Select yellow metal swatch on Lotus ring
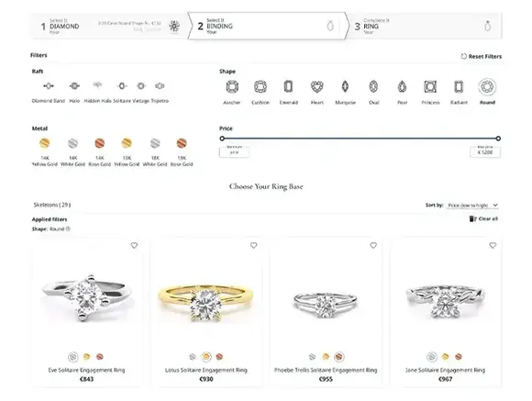The height and width of the screenshot is (401, 532). click(x=206, y=357)
